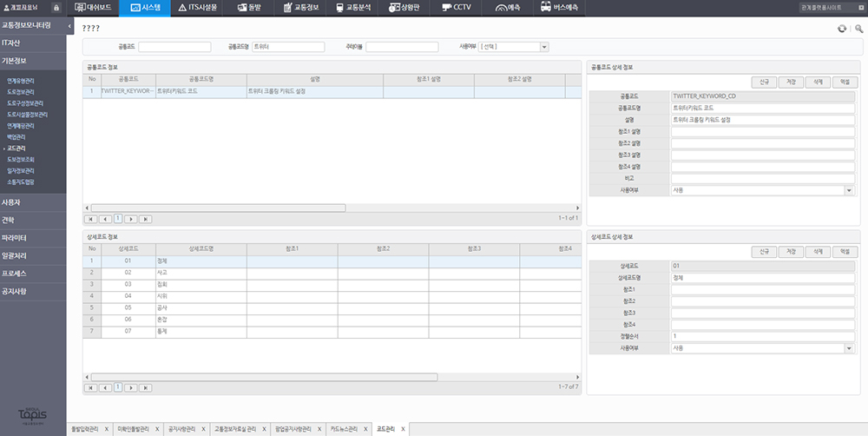
Task: Click the lock icon in the header
Action: click(x=56, y=7)
